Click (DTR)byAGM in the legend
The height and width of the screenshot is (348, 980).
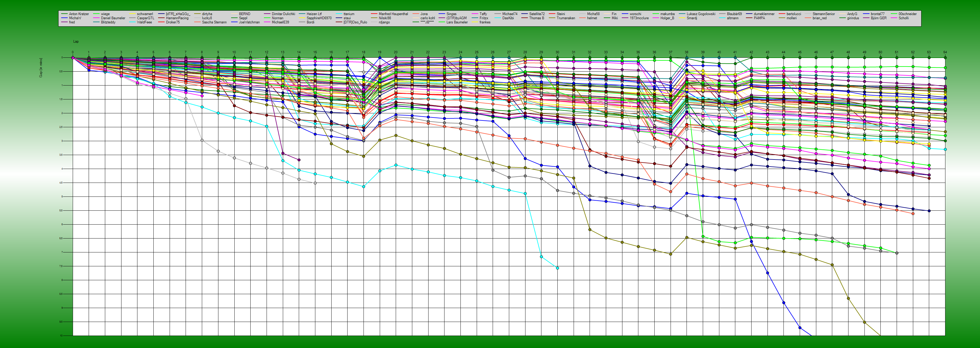(457, 18)
